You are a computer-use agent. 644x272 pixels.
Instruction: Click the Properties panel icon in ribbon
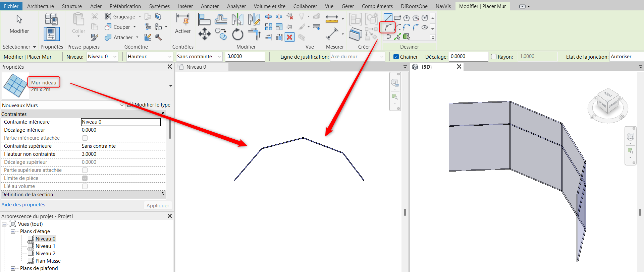[x=52, y=34]
